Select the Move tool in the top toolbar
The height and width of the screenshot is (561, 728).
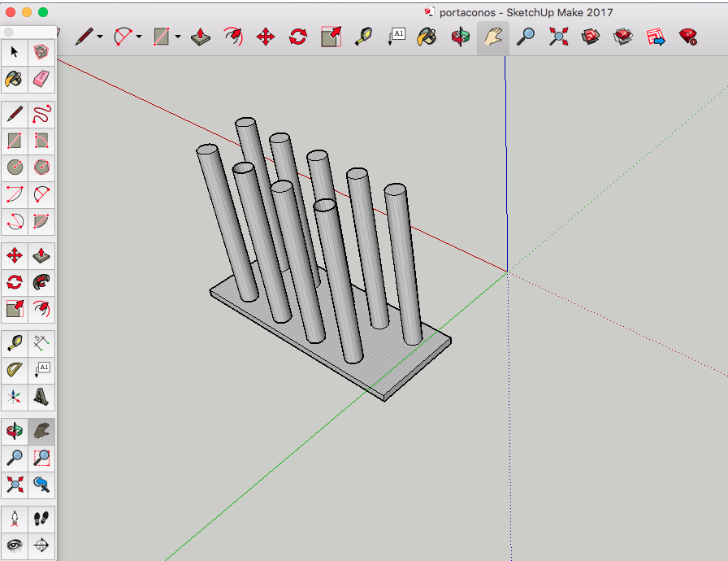[266, 37]
